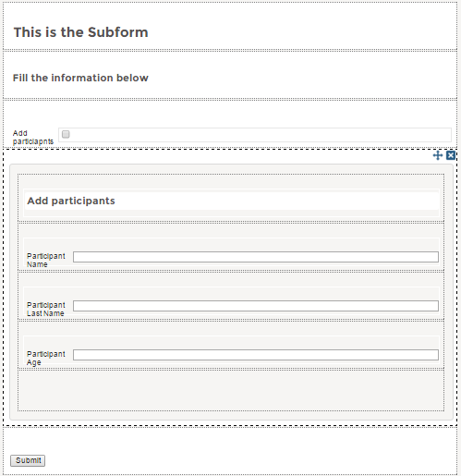Focus the Participant Name text field

click(256, 257)
